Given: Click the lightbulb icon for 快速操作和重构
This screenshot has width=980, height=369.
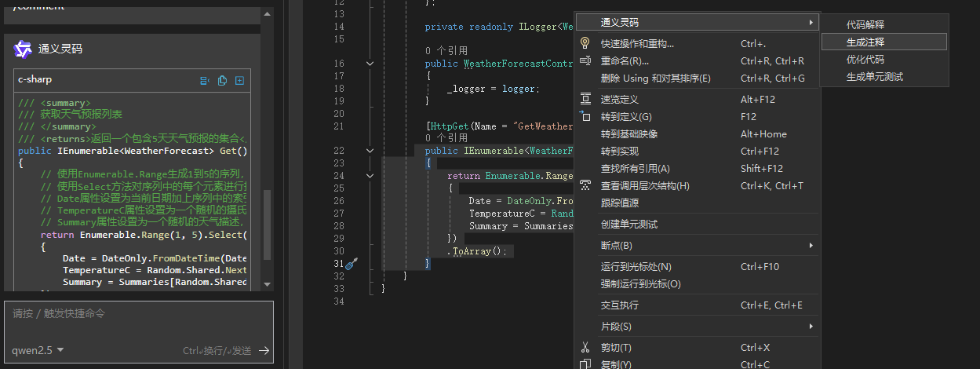Looking at the screenshot, I should pyautogui.click(x=585, y=43).
